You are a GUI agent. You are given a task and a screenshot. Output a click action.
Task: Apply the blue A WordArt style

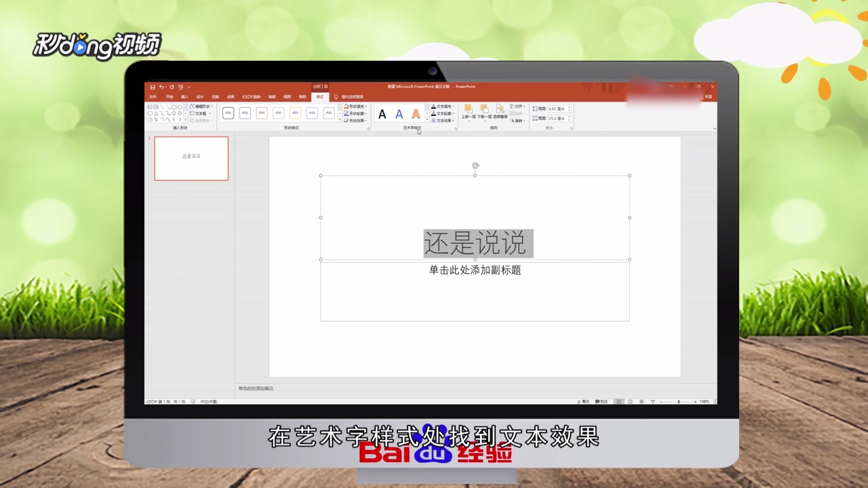[399, 114]
